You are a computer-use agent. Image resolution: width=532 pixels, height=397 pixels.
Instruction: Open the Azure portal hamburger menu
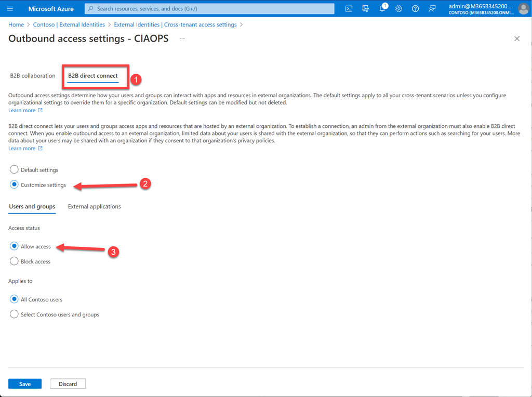[x=10, y=9]
